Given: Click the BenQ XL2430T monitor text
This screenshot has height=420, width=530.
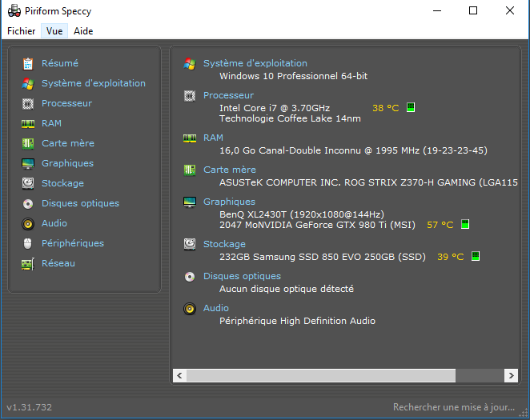Looking at the screenshot, I should point(302,214).
